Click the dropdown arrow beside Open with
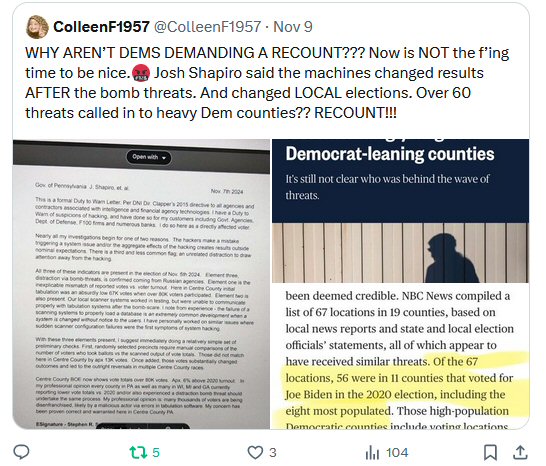The width and height of the screenshot is (546, 466). (164, 158)
